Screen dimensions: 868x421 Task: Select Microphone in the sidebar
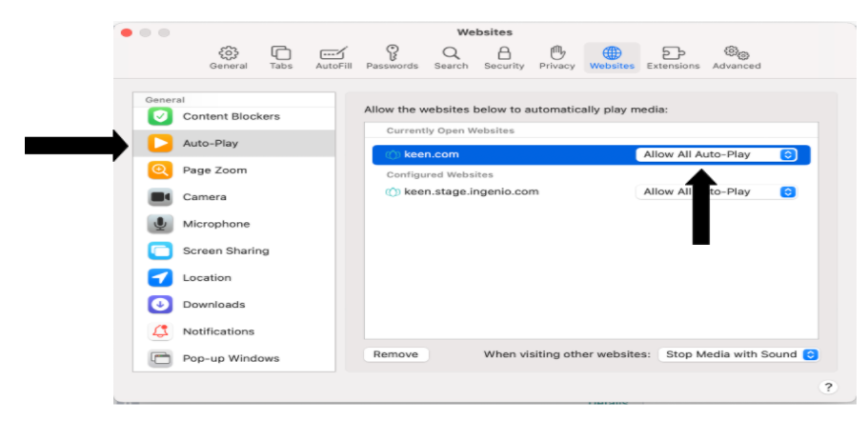215,224
